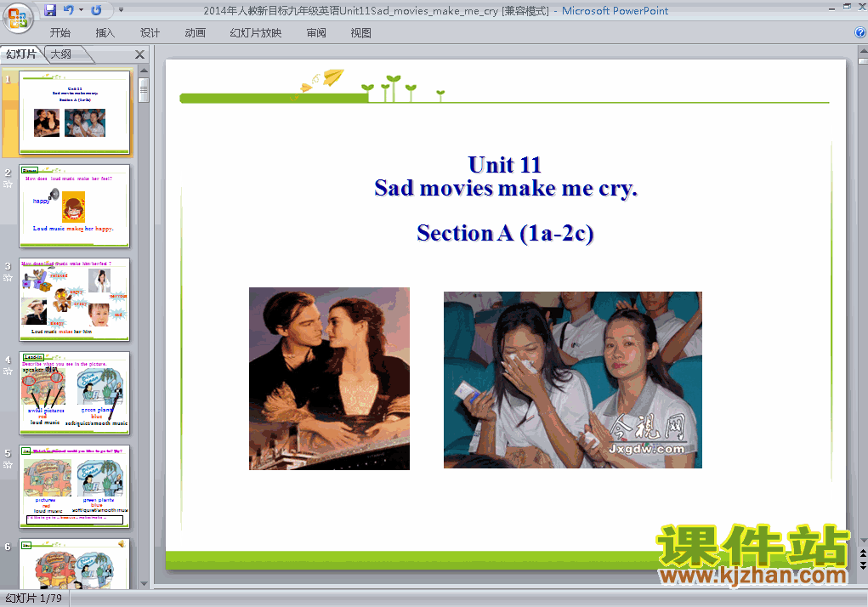Screen dimensions: 868x607
Task: Click the slide title 'Unit 11'
Action: point(504,165)
